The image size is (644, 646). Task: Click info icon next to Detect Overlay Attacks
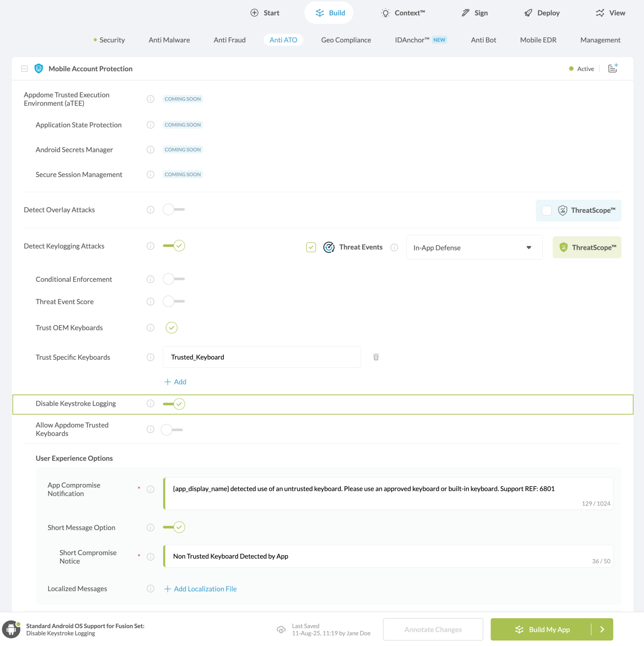pyautogui.click(x=150, y=210)
